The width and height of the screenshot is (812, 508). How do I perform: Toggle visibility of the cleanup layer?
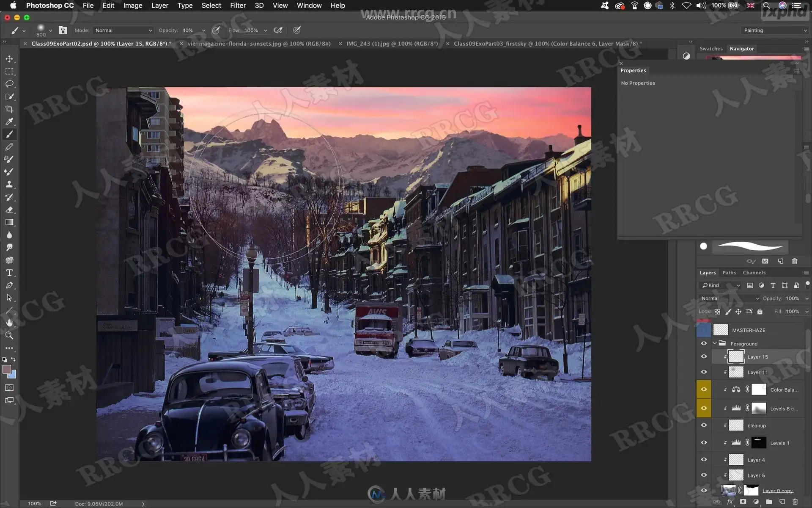[704, 425]
